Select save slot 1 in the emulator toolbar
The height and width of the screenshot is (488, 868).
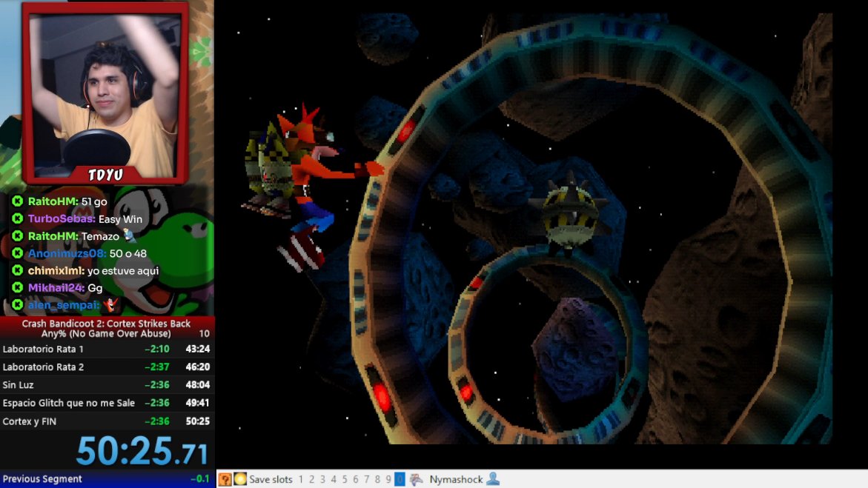300,478
